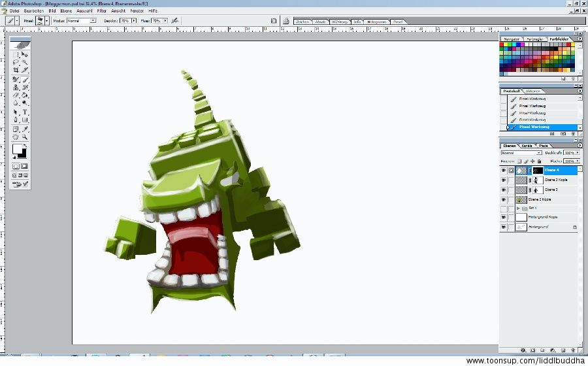Screen dimensions: 588x366
Task: Click delete layer trash icon
Action: (573, 350)
